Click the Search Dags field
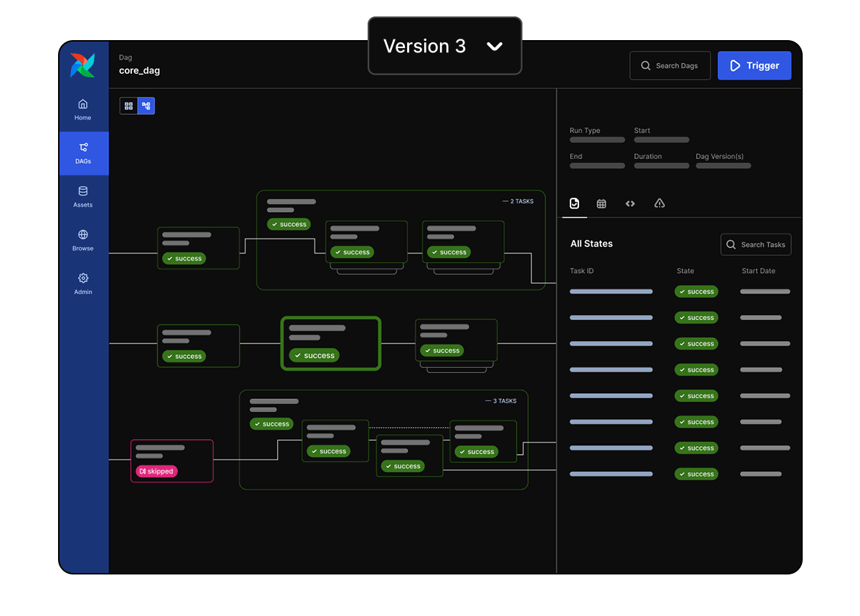 [669, 65]
